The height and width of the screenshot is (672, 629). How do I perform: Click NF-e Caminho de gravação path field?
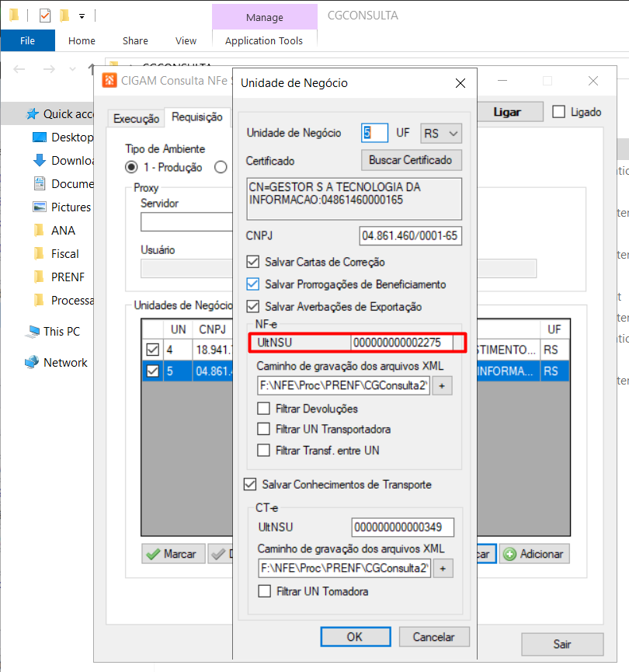coord(343,385)
